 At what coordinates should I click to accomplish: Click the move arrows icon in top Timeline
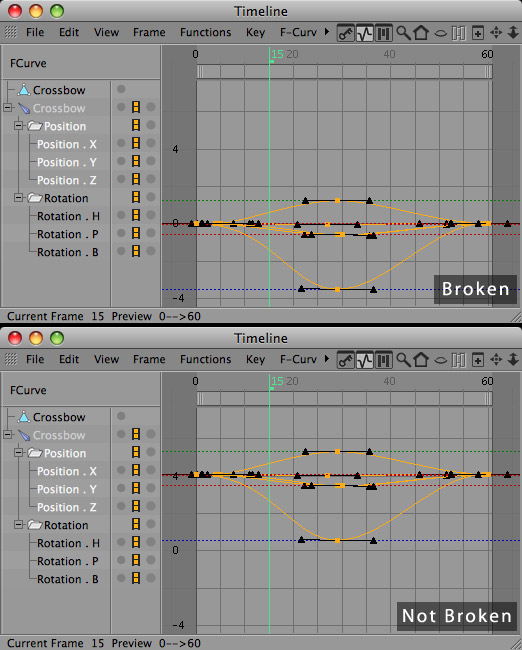coord(496,33)
